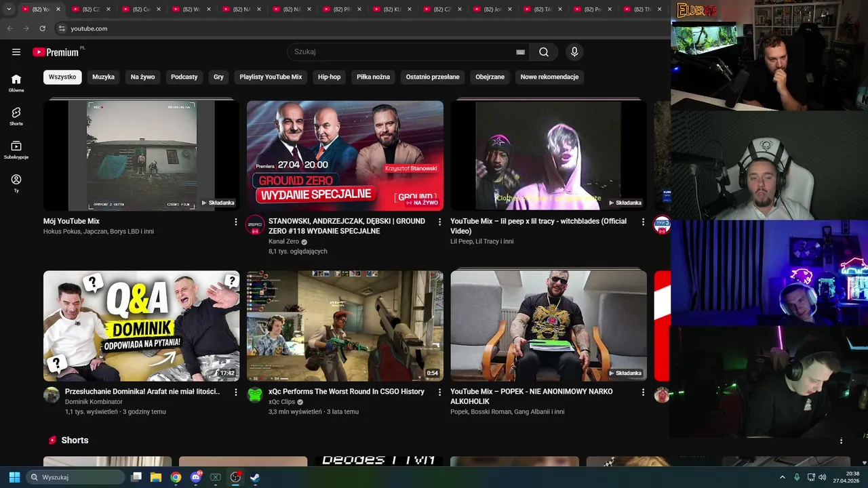
Task: Click Windows taskbar Wyszukaj search box
Action: [x=76, y=477]
